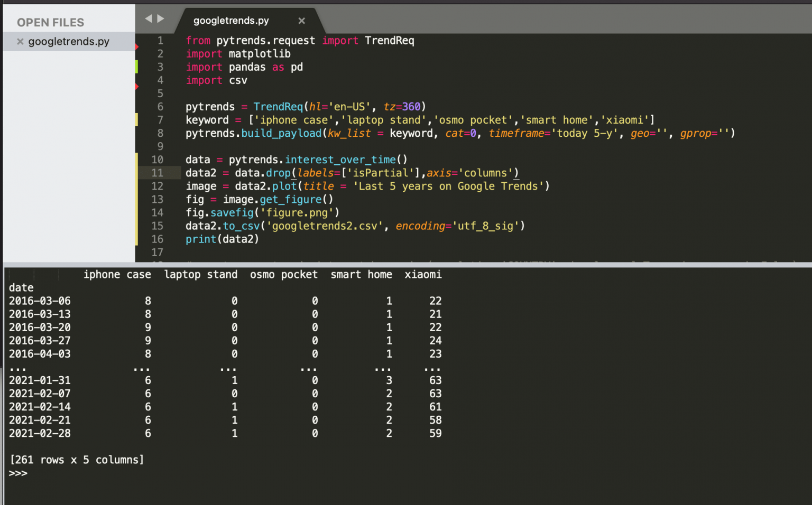Select googletrends.py in the sidebar list

69,41
